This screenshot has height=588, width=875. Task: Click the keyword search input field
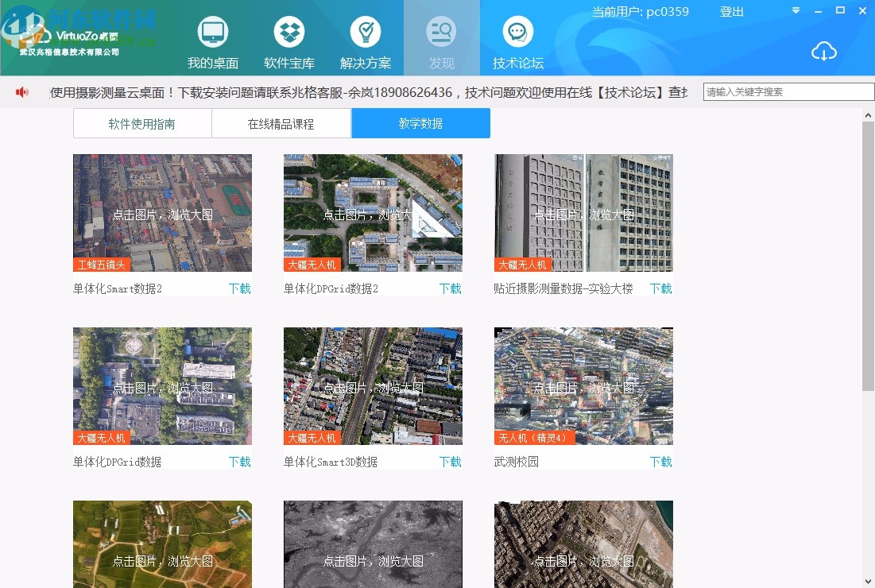click(x=787, y=91)
